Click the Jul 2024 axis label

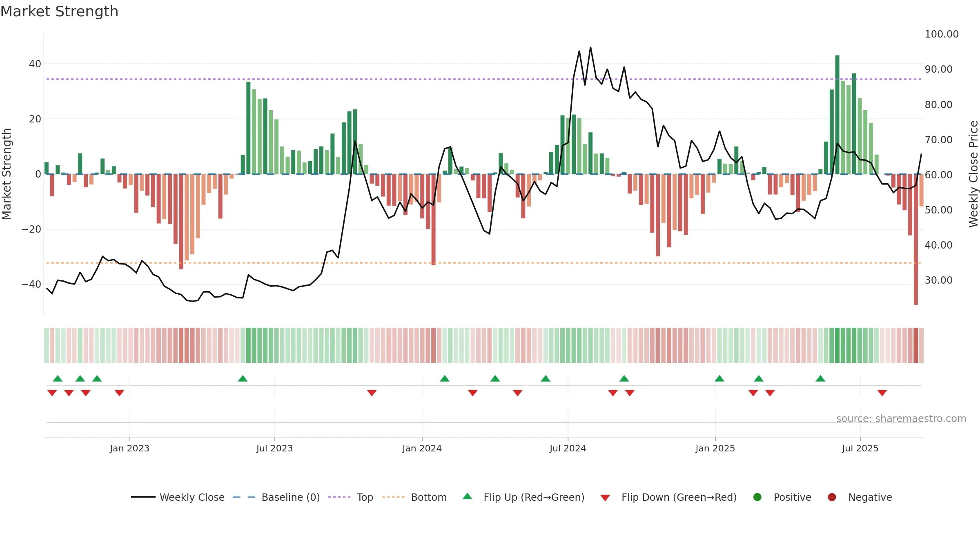(x=568, y=448)
